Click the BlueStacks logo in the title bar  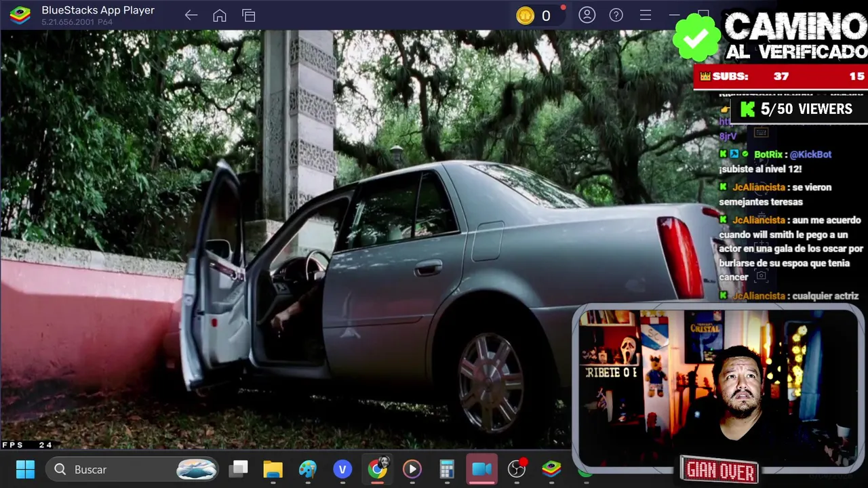point(20,15)
